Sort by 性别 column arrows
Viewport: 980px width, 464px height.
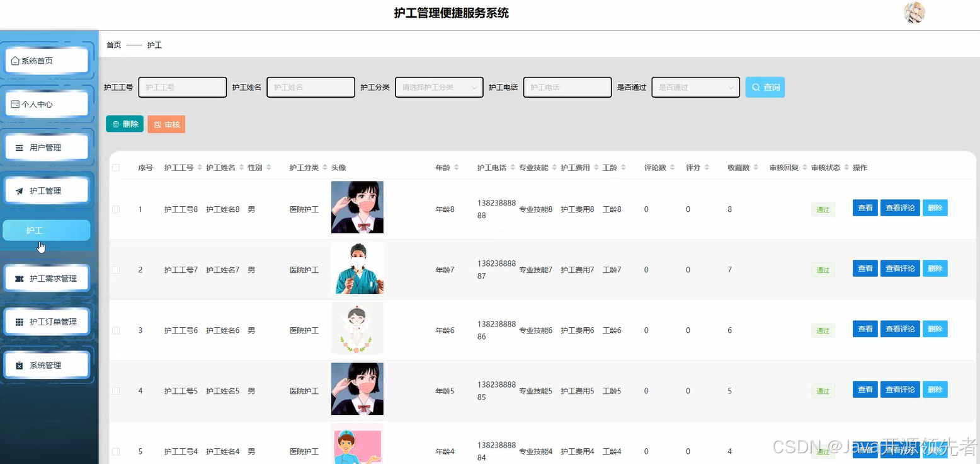pyautogui.click(x=268, y=168)
